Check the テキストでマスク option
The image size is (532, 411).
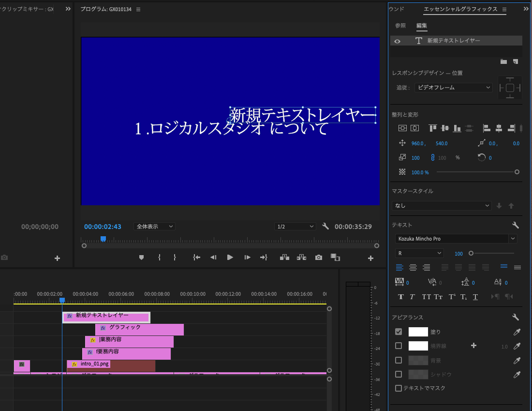point(399,388)
